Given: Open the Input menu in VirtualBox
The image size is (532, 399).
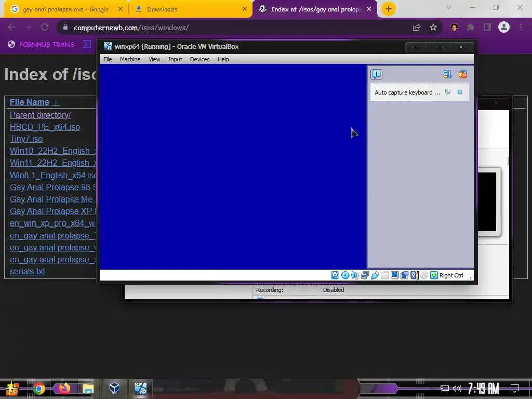Looking at the screenshot, I should [x=175, y=59].
